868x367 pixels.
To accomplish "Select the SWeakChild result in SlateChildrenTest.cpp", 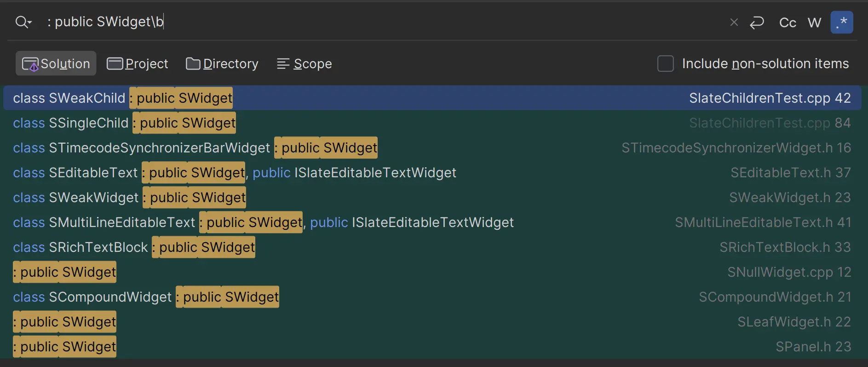I will (x=431, y=98).
